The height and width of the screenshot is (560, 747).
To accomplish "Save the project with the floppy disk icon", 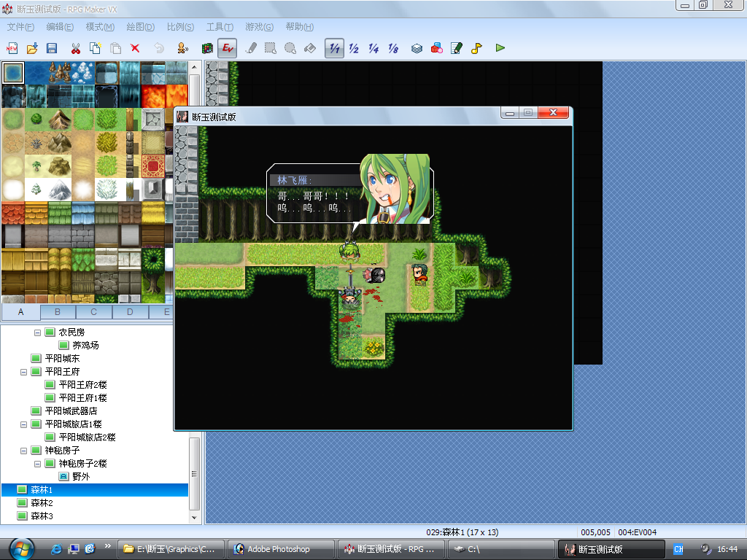I will click(x=52, y=48).
